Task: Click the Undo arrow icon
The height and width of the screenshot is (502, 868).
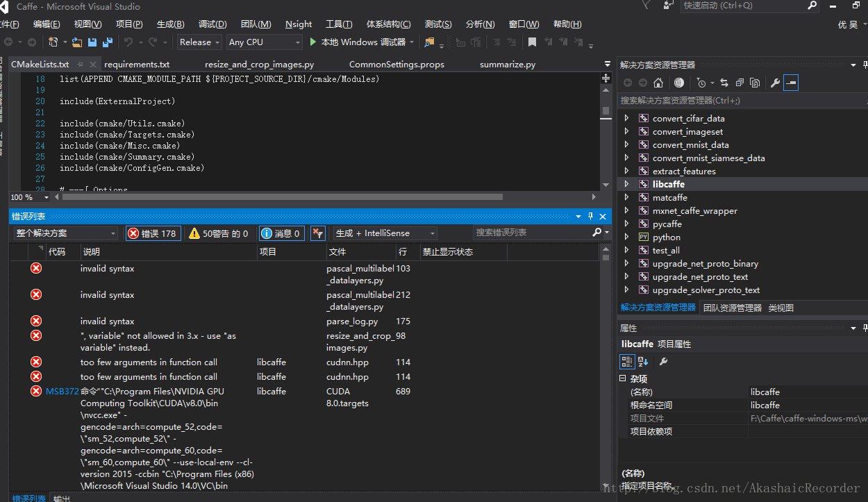Action: (128, 42)
